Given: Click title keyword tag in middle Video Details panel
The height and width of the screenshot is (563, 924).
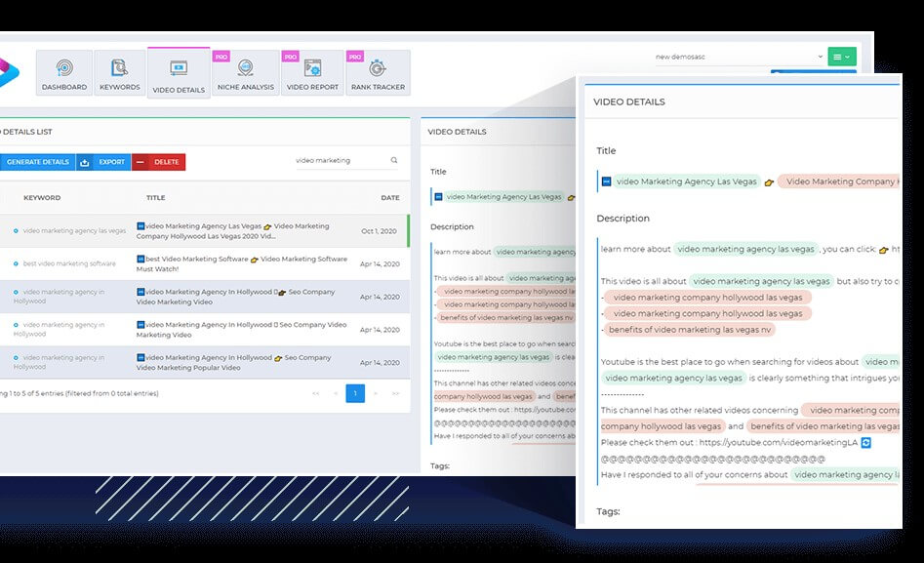Looking at the screenshot, I should (503, 197).
